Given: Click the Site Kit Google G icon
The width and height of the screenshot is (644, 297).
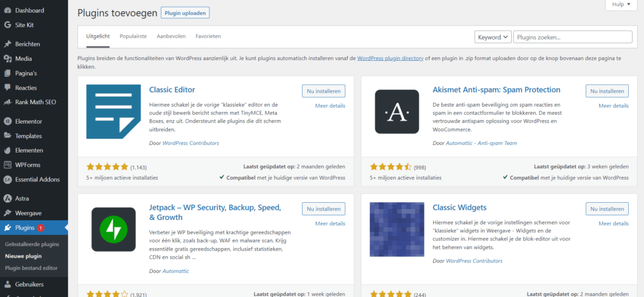Looking at the screenshot, I should tap(8, 24).
